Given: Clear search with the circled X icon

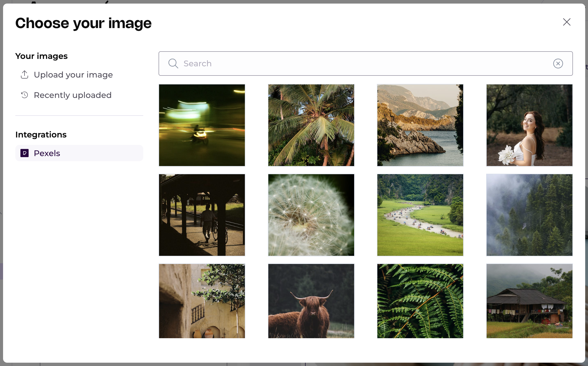Looking at the screenshot, I should 558,64.
